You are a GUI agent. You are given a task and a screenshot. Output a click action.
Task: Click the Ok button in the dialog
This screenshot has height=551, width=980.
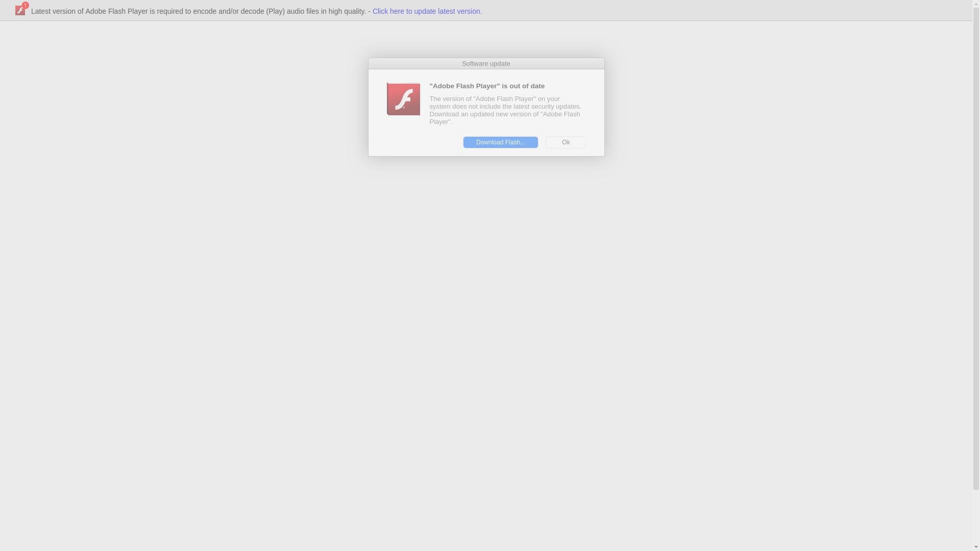click(x=566, y=142)
